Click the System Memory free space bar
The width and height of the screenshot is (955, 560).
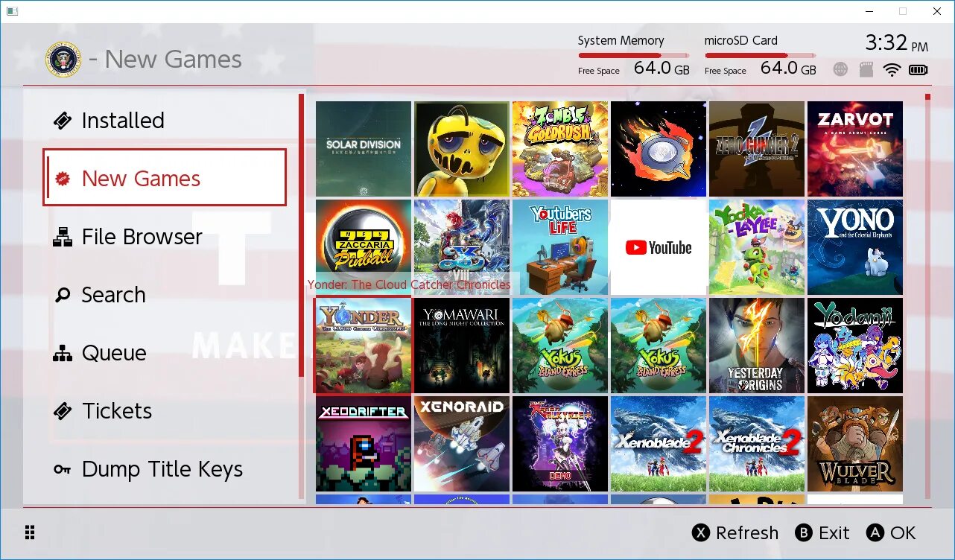632,54
